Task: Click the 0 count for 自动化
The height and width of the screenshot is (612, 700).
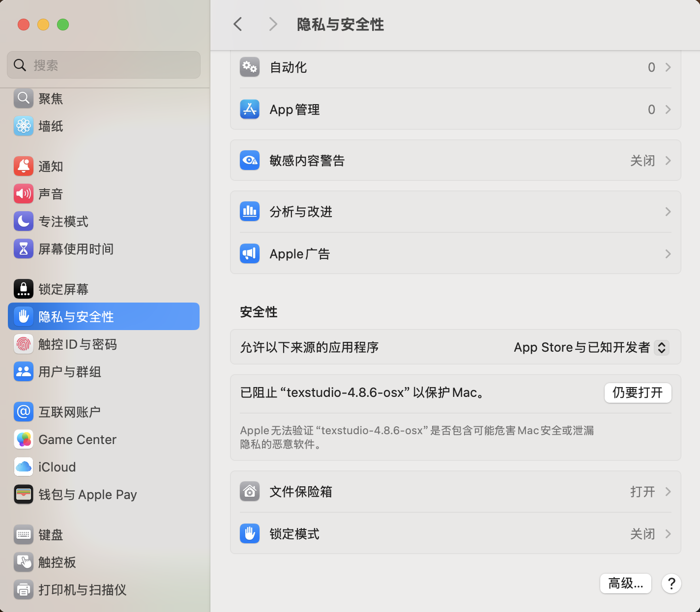Action: tap(651, 67)
